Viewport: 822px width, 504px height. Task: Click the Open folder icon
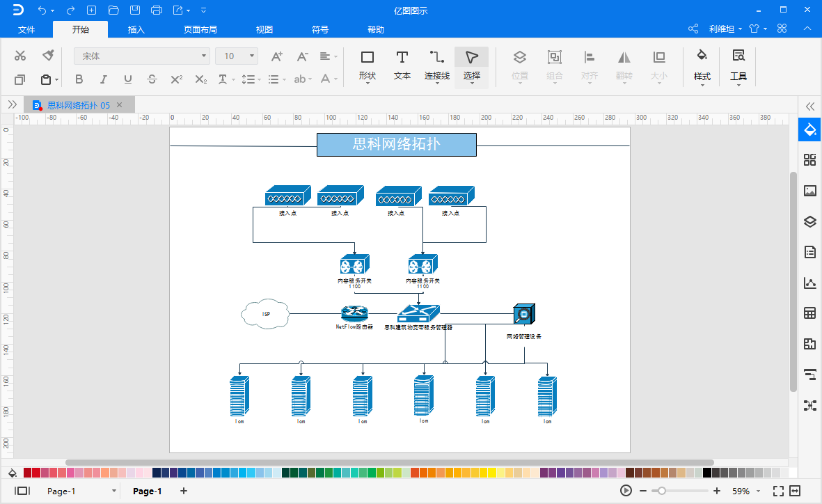pos(113,10)
